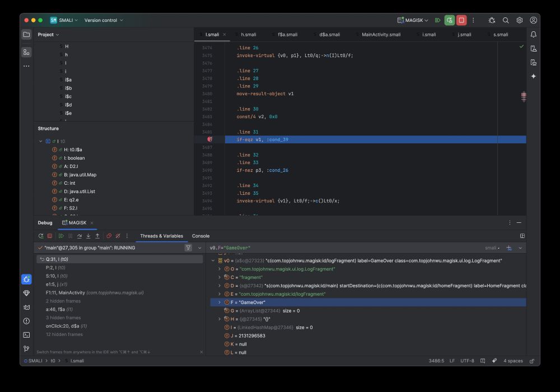Pause program in the Debug panel toolbar
This screenshot has height=392, width=560.
[x=71, y=236]
